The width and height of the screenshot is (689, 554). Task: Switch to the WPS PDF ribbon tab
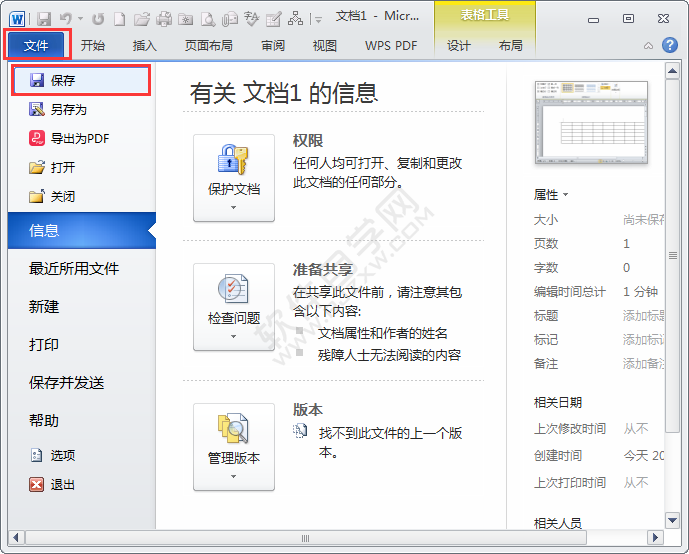pyautogui.click(x=390, y=45)
